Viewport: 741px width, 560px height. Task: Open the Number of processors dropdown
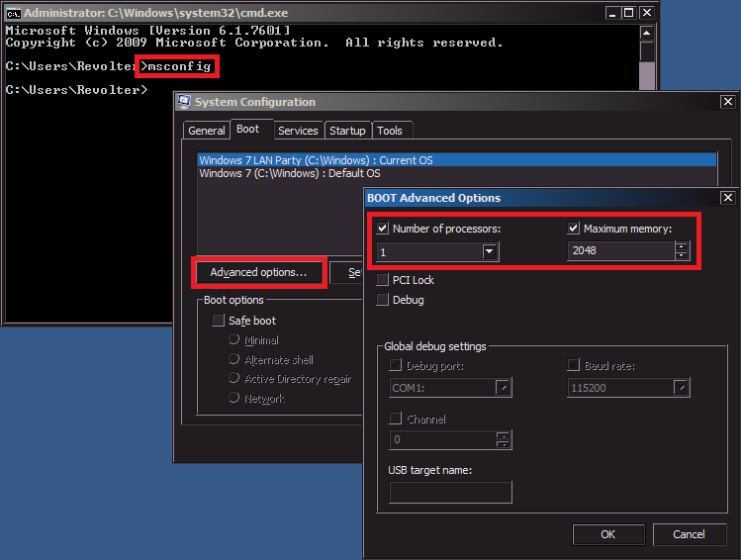(x=489, y=251)
